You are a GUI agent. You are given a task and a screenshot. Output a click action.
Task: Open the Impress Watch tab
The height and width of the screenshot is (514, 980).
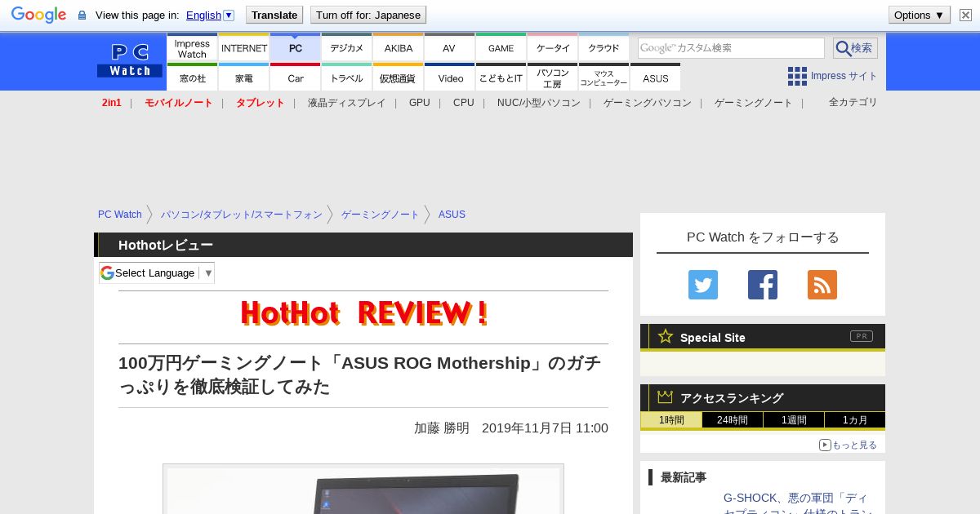click(x=192, y=48)
